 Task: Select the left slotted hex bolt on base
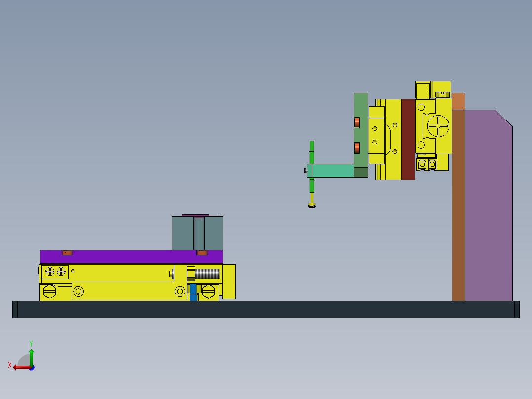[49, 291]
